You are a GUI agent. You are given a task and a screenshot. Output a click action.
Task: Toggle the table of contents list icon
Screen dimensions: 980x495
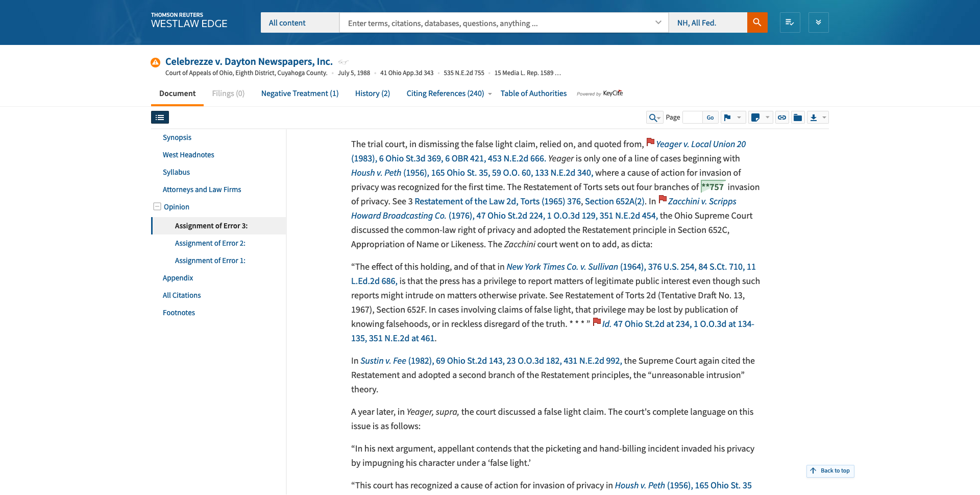point(160,117)
